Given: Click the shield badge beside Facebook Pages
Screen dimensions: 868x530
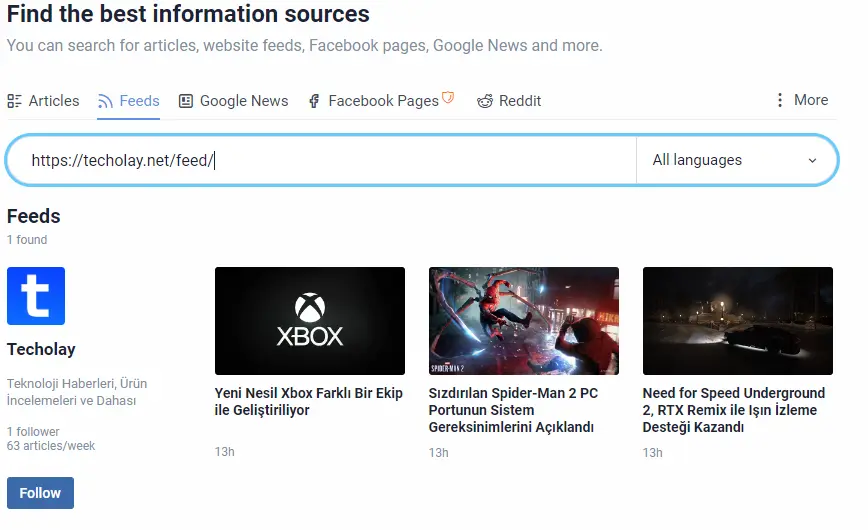Looking at the screenshot, I should pyautogui.click(x=448, y=97).
